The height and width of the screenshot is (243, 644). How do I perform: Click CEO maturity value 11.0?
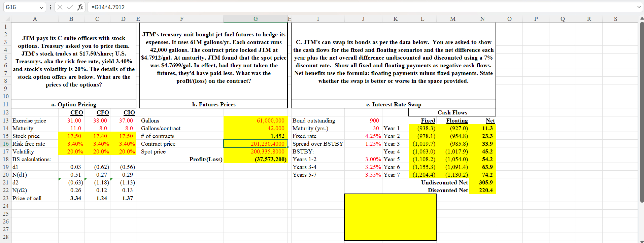click(x=71, y=128)
